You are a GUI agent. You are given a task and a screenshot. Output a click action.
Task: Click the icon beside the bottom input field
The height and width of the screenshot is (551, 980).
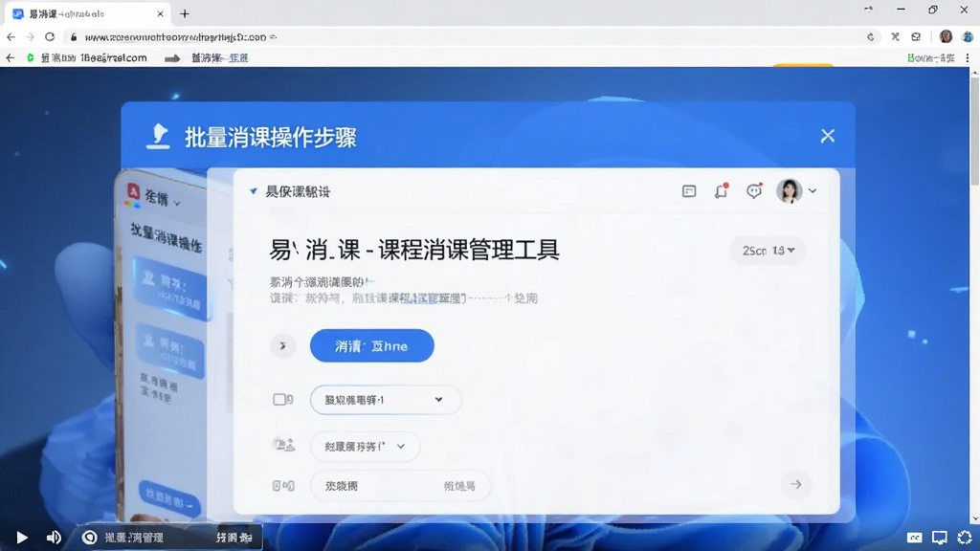tap(283, 485)
